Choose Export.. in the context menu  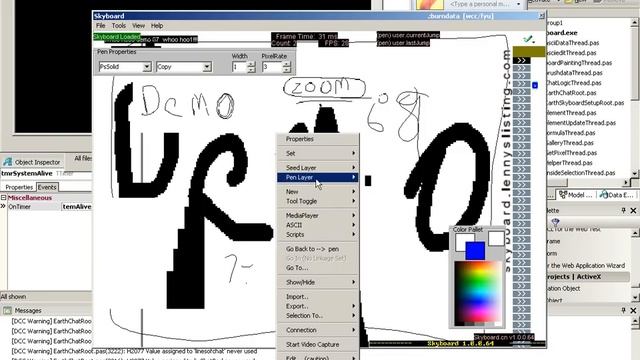tap(318, 306)
